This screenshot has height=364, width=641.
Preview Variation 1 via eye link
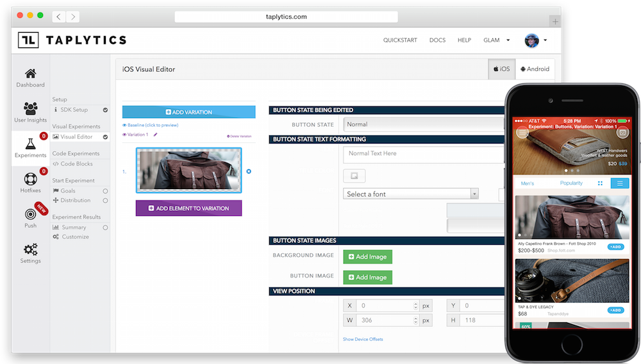coord(135,135)
